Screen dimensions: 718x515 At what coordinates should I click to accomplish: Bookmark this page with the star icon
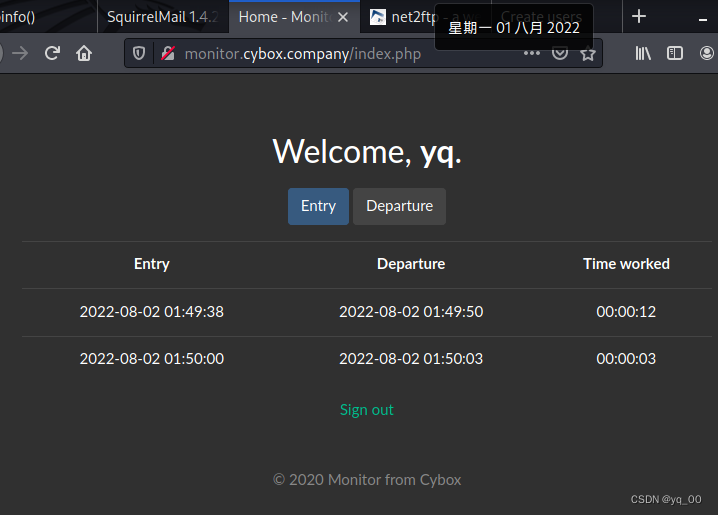(x=588, y=53)
